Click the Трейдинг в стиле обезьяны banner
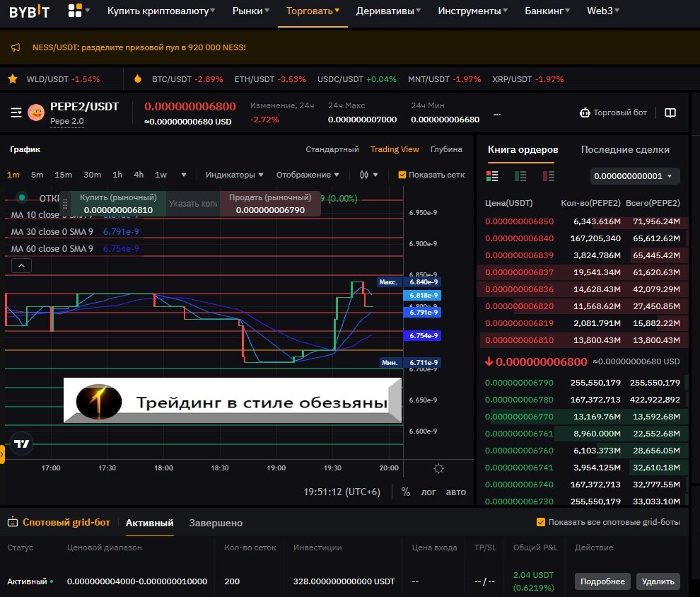Image resolution: width=700 pixels, height=597 pixels. [x=233, y=400]
